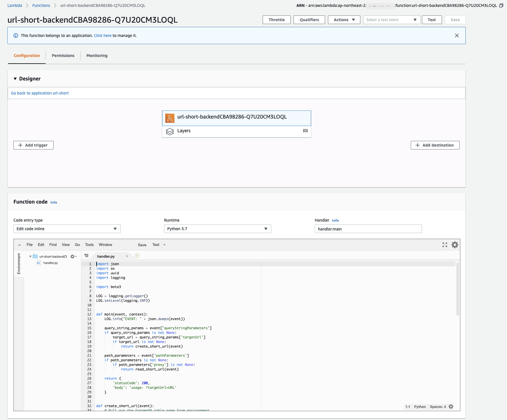
Task: Click the top Test button
Action: coord(432,20)
